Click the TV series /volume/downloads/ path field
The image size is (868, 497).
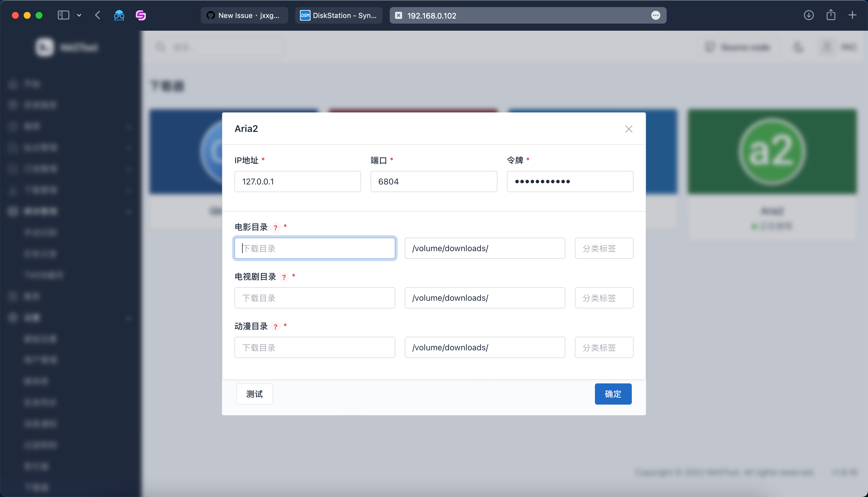(x=484, y=298)
